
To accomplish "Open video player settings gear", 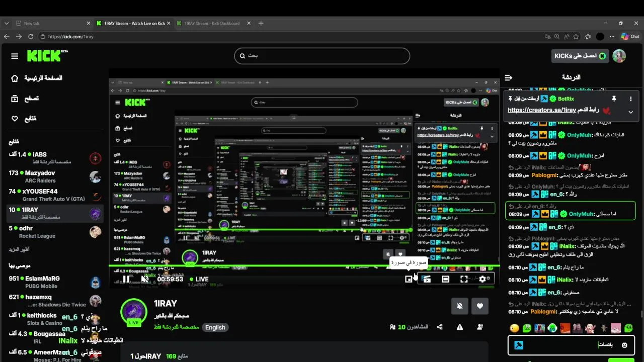I will click(482, 279).
